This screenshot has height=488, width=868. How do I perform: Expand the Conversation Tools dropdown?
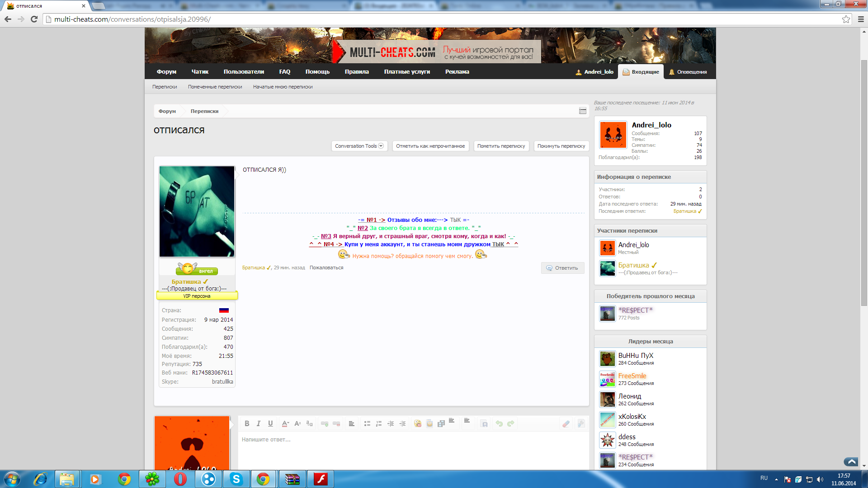tap(359, 146)
